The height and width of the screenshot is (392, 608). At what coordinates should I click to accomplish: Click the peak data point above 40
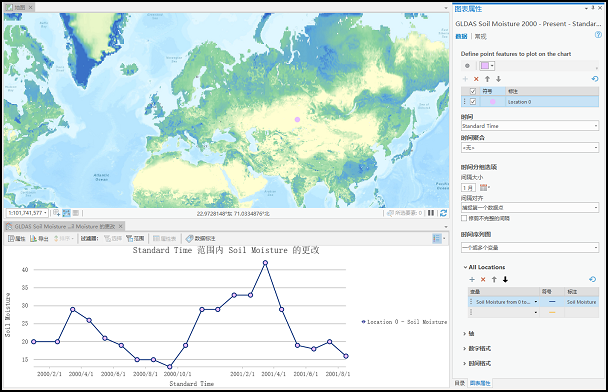[265, 263]
